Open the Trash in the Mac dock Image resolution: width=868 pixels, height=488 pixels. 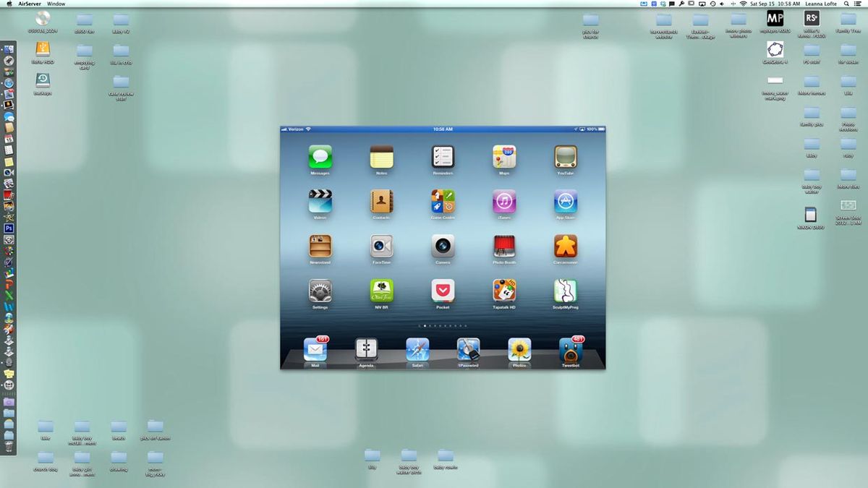pyautogui.click(x=9, y=446)
